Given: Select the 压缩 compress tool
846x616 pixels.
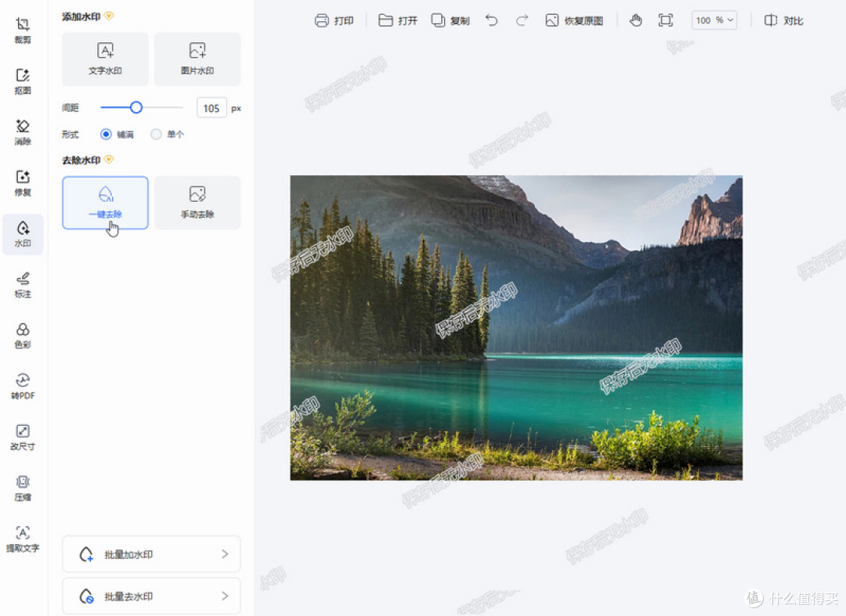Looking at the screenshot, I should pos(23,488).
